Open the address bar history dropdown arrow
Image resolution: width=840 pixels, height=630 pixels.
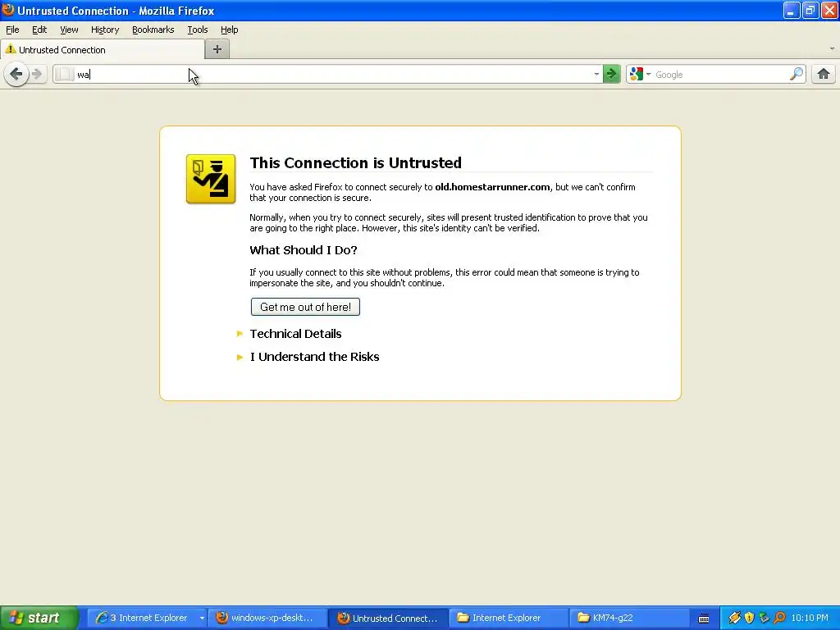[x=596, y=74]
